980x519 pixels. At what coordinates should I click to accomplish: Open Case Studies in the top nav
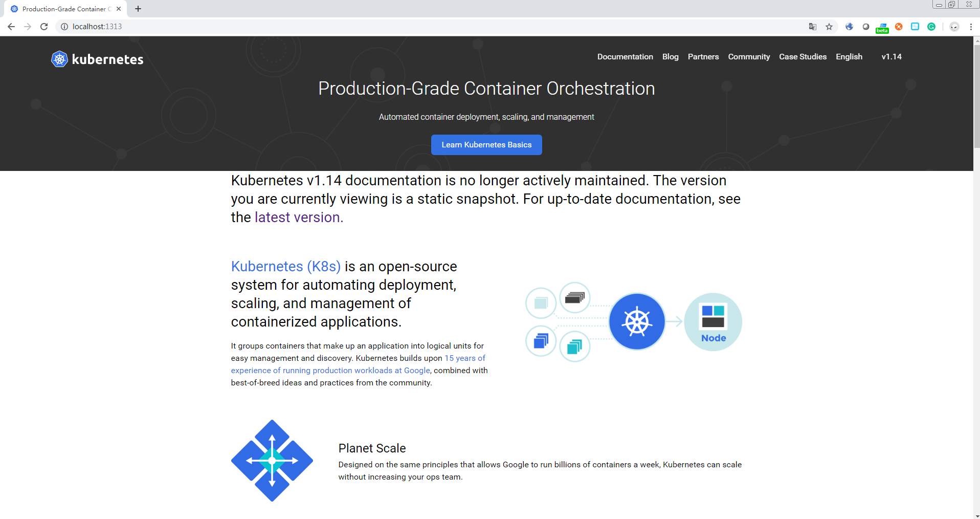(x=803, y=57)
